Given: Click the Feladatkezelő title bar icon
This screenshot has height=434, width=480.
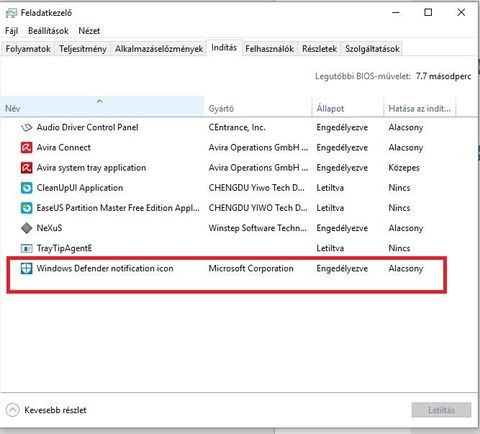Looking at the screenshot, I should (11, 13).
